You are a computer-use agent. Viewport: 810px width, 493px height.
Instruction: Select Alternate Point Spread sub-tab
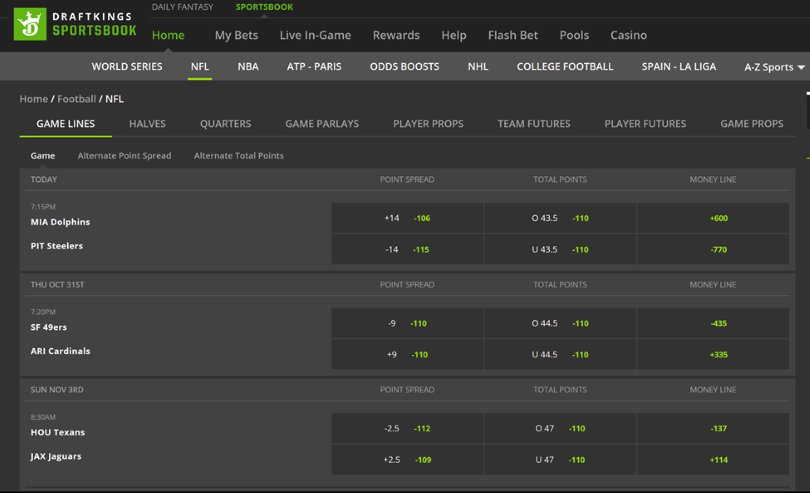coord(124,156)
